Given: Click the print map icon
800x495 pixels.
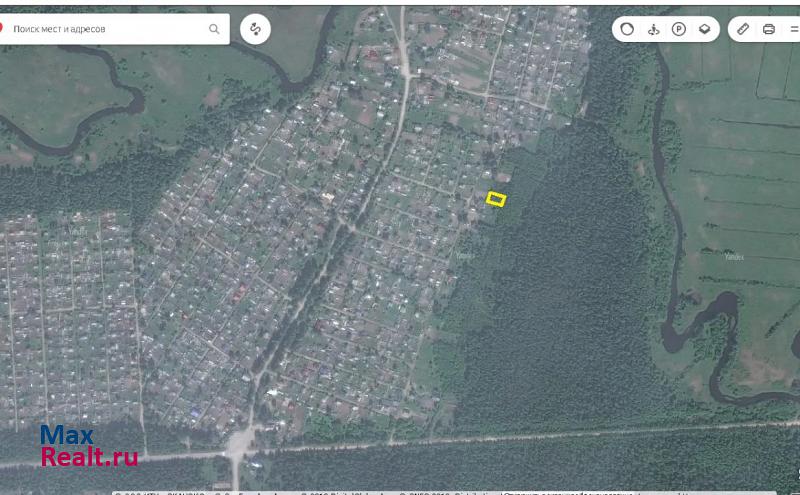Looking at the screenshot, I should pyautogui.click(x=769, y=29).
